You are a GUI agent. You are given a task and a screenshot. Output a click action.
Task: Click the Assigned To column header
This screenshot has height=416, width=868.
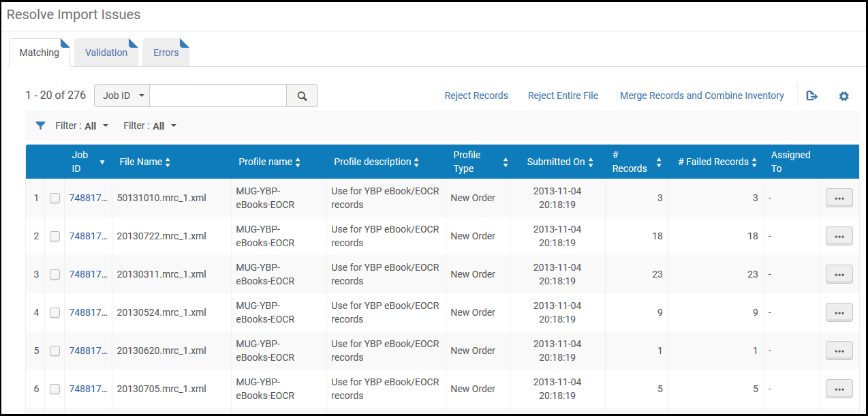(790, 162)
